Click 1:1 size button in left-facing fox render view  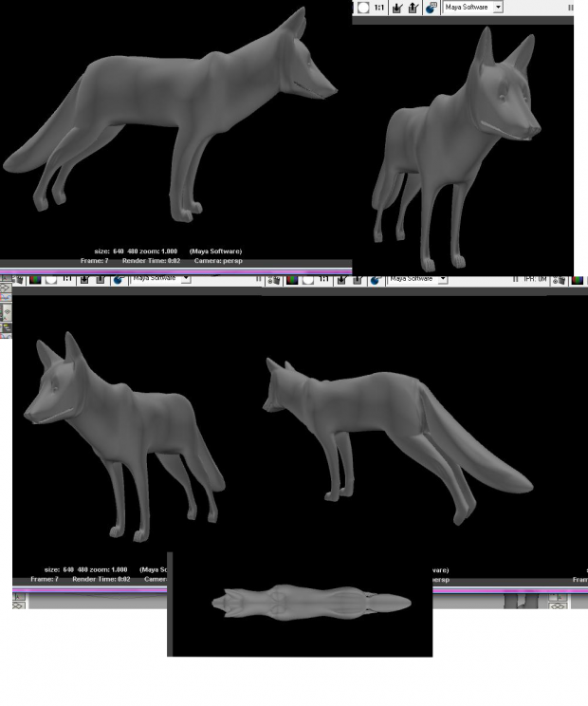67,279
